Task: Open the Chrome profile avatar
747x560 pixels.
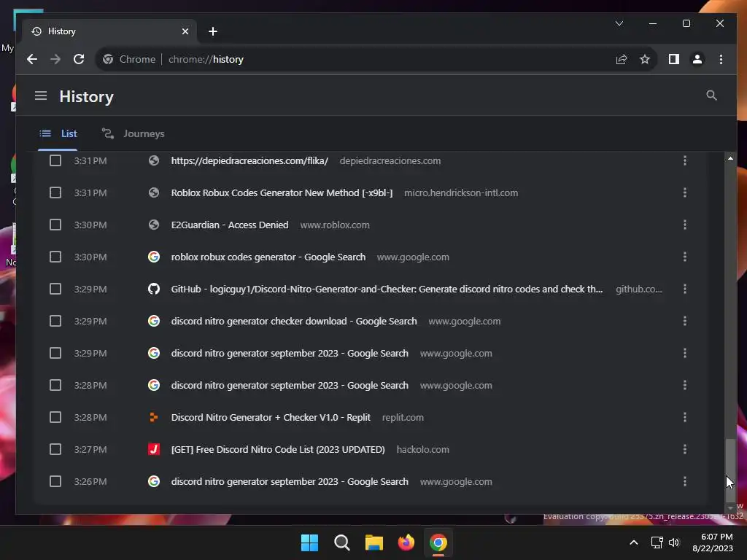Action: coord(697,59)
